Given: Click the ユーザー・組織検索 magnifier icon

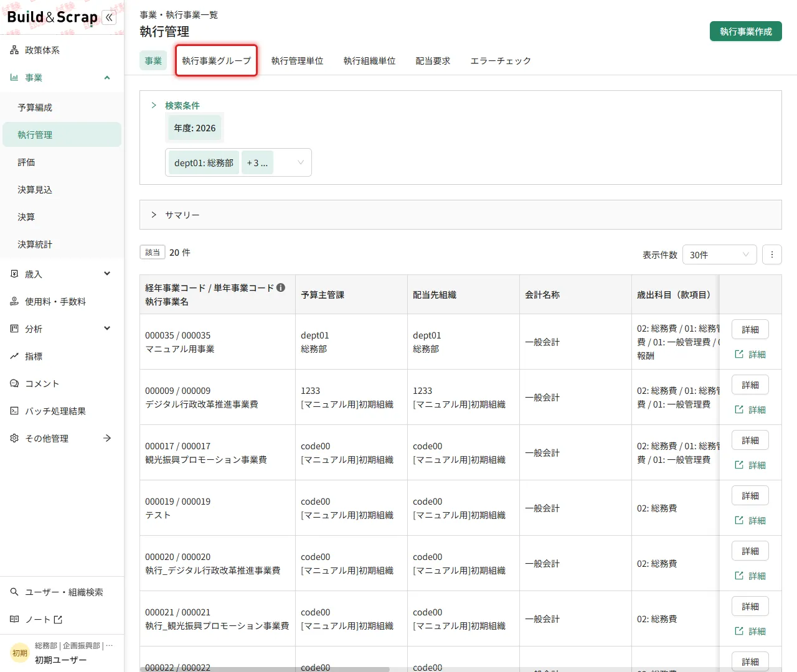Looking at the screenshot, I should pos(14,592).
